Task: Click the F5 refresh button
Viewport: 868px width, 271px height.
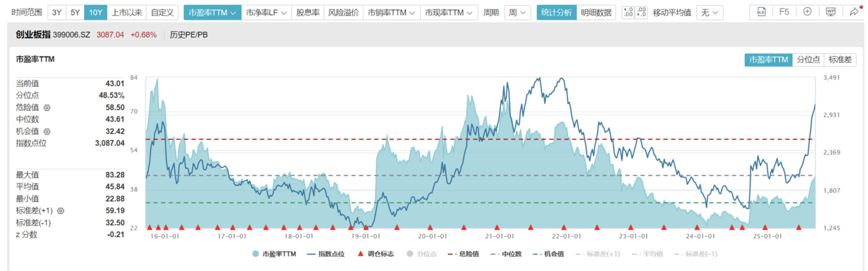Action: [x=784, y=13]
